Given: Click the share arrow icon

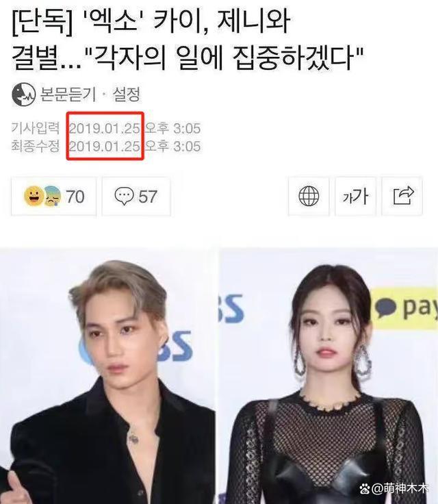Looking at the screenshot, I should (402, 196).
